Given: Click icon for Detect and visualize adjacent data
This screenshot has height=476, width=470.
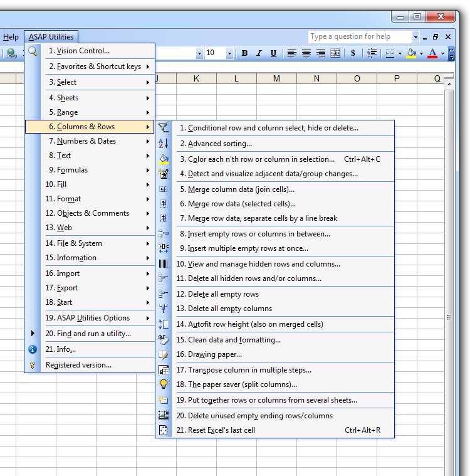Looking at the screenshot, I should point(163,174).
